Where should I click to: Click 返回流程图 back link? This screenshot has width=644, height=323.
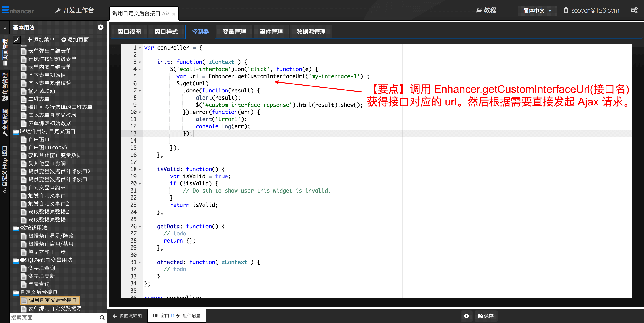pyautogui.click(x=127, y=316)
